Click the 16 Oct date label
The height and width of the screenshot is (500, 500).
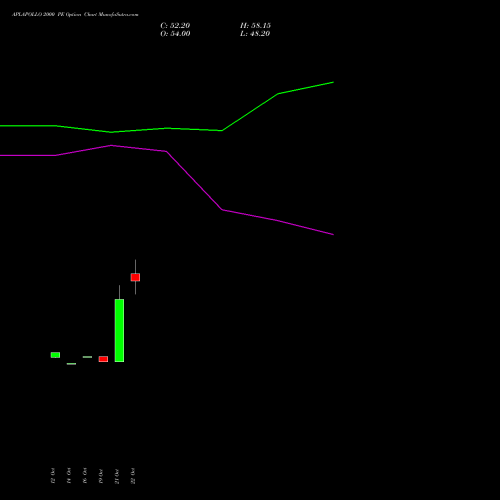(x=85, y=476)
